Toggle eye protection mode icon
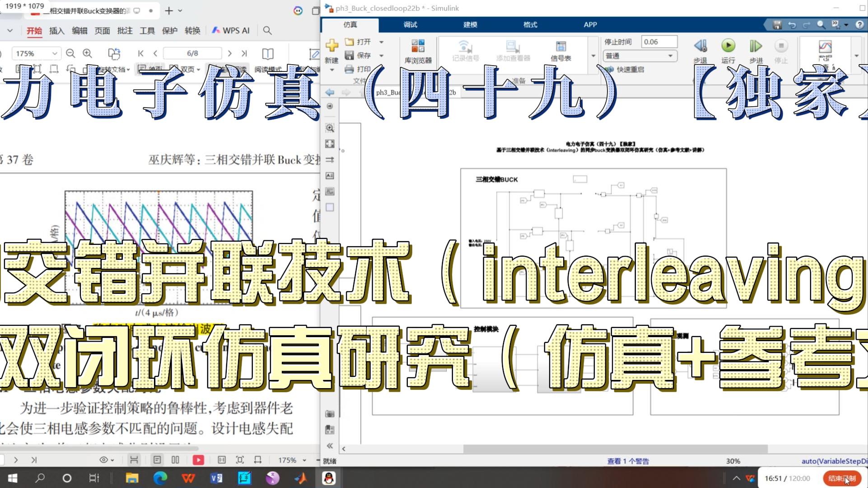The image size is (868, 488). click(104, 460)
